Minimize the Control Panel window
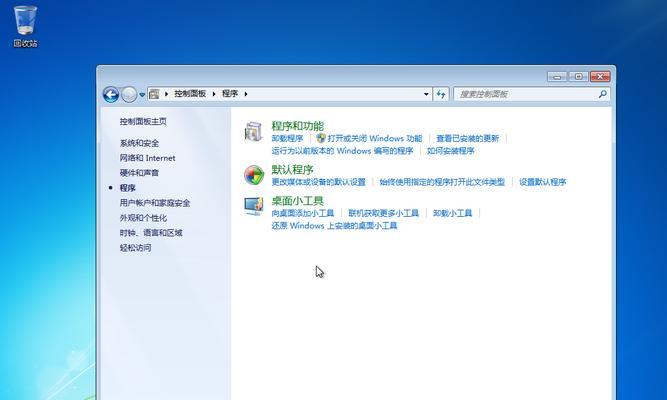Image resolution: width=667 pixels, height=400 pixels. (x=557, y=77)
